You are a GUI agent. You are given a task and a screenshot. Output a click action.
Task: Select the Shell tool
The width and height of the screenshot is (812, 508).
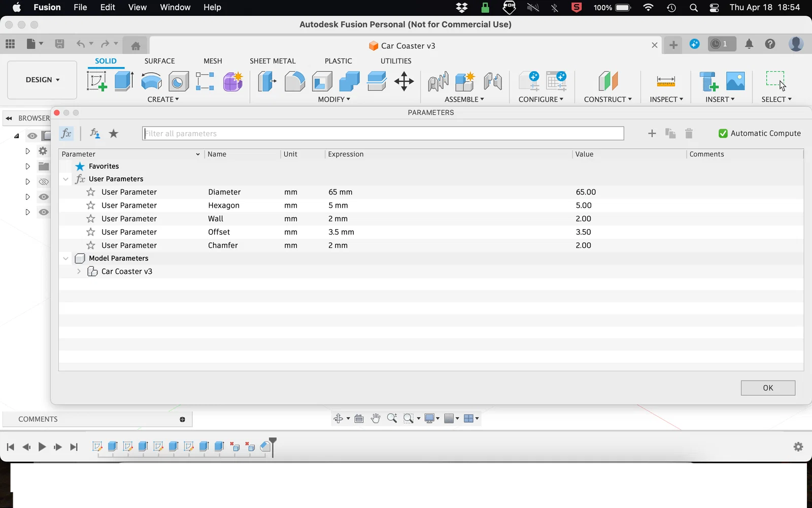click(322, 81)
